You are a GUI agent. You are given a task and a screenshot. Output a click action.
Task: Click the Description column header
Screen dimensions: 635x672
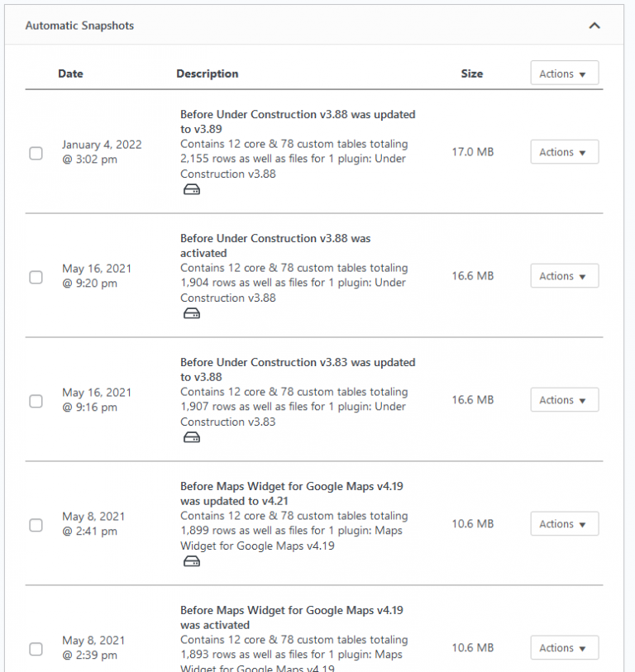coord(208,74)
